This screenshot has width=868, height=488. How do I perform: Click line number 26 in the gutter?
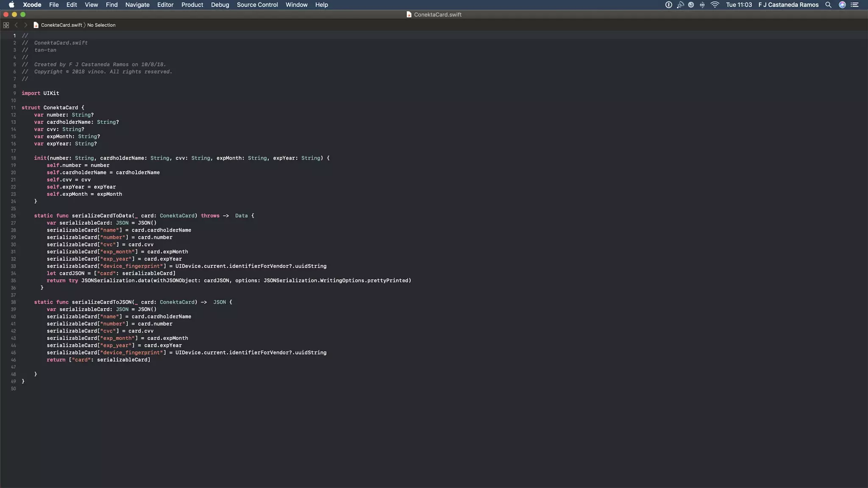(x=14, y=216)
